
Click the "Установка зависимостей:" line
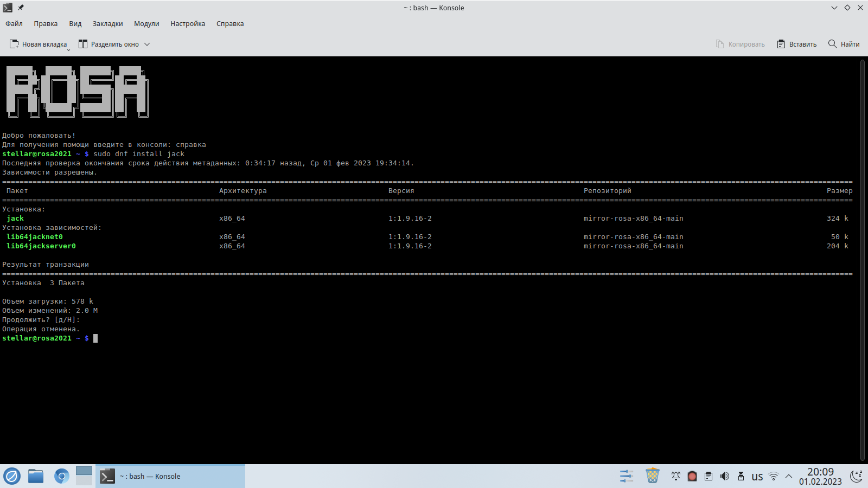52,228
